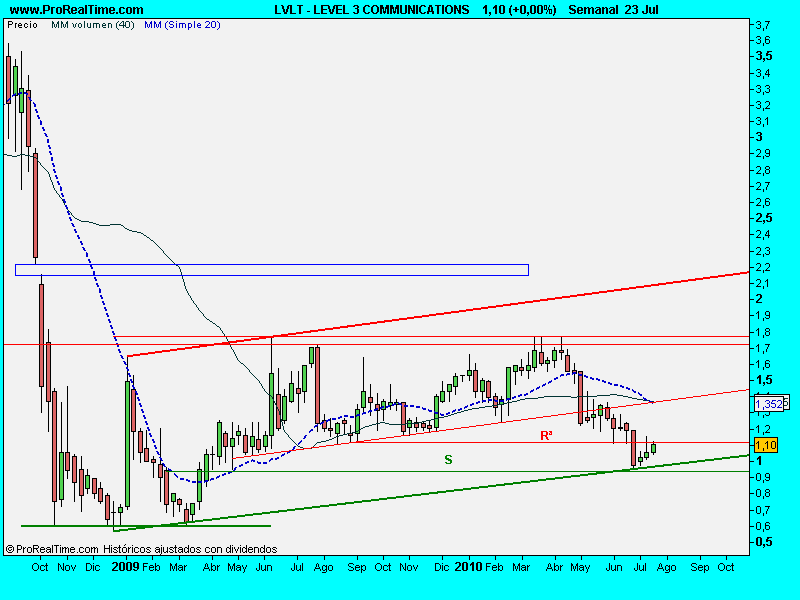Select the red R³ resistance annotation
The width and height of the screenshot is (800, 600).
point(546,435)
